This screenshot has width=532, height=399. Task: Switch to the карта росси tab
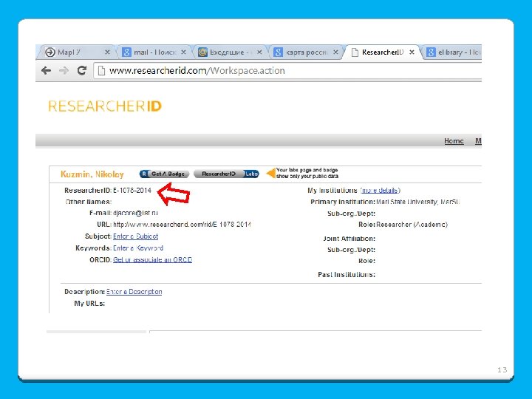(306, 52)
